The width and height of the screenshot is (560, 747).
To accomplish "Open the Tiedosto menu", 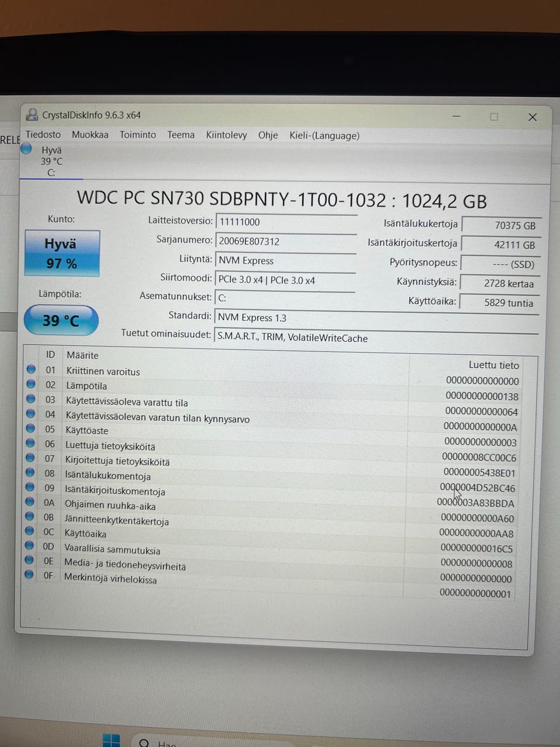I will click(43, 134).
